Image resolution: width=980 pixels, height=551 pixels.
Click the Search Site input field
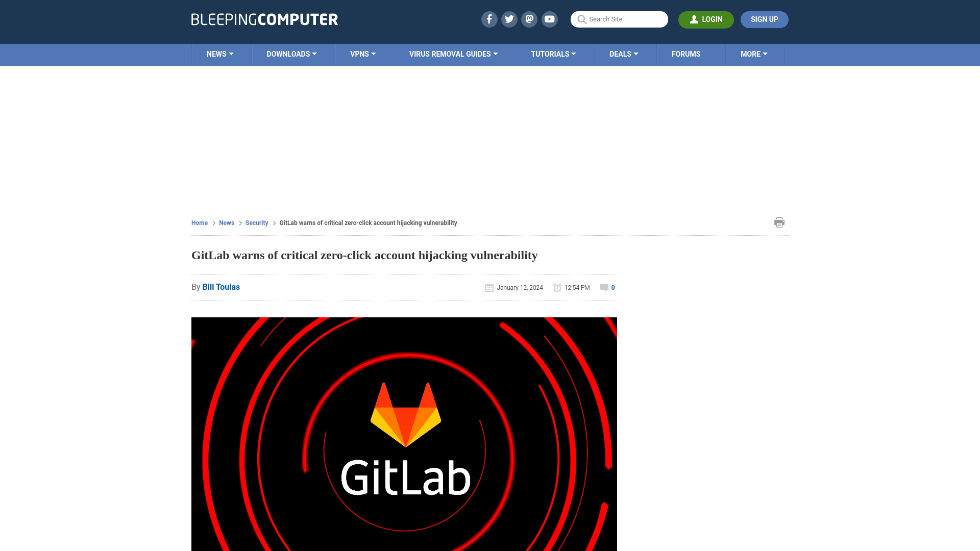point(619,19)
